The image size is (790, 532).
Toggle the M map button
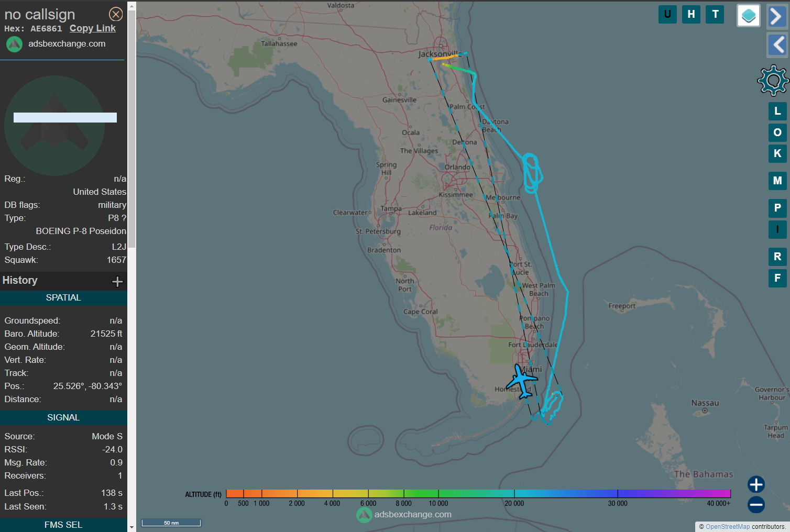point(777,181)
